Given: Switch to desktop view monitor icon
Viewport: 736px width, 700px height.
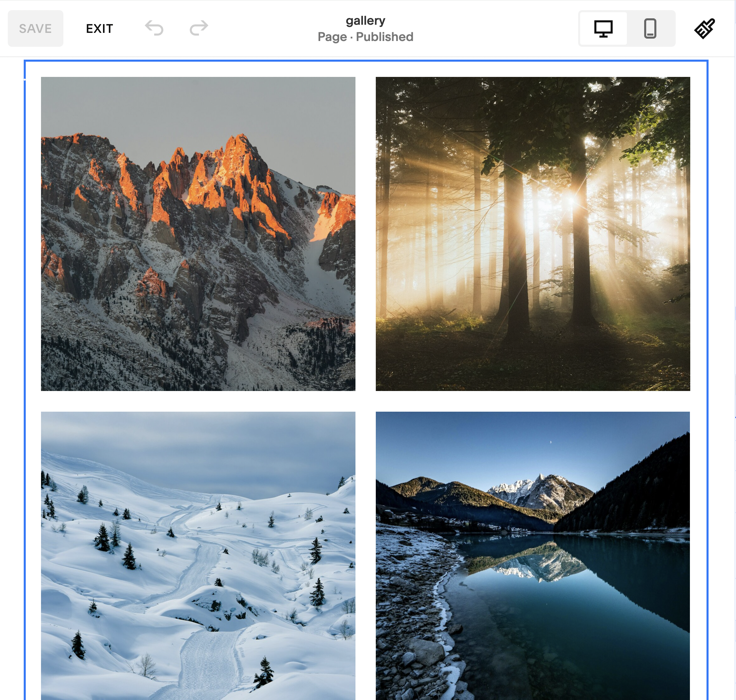Looking at the screenshot, I should pos(603,28).
